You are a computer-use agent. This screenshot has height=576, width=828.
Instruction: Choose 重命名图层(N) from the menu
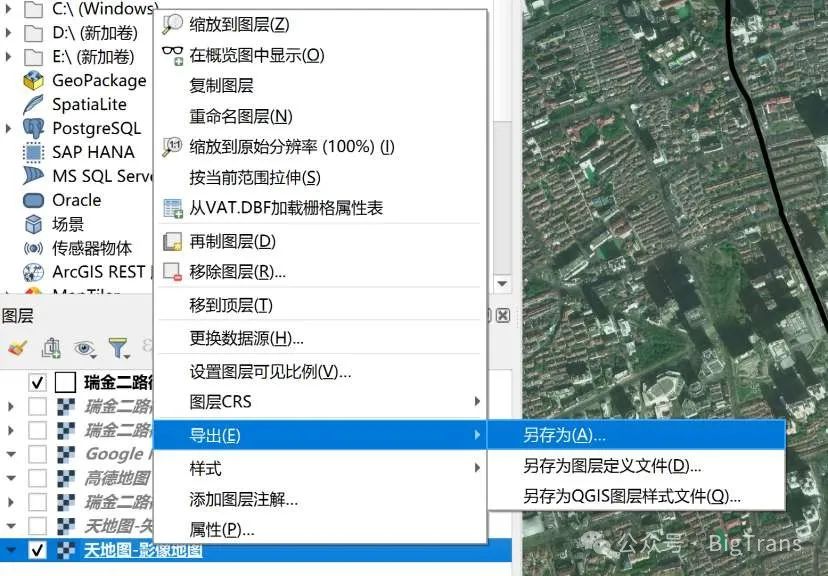[x=320, y=116]
